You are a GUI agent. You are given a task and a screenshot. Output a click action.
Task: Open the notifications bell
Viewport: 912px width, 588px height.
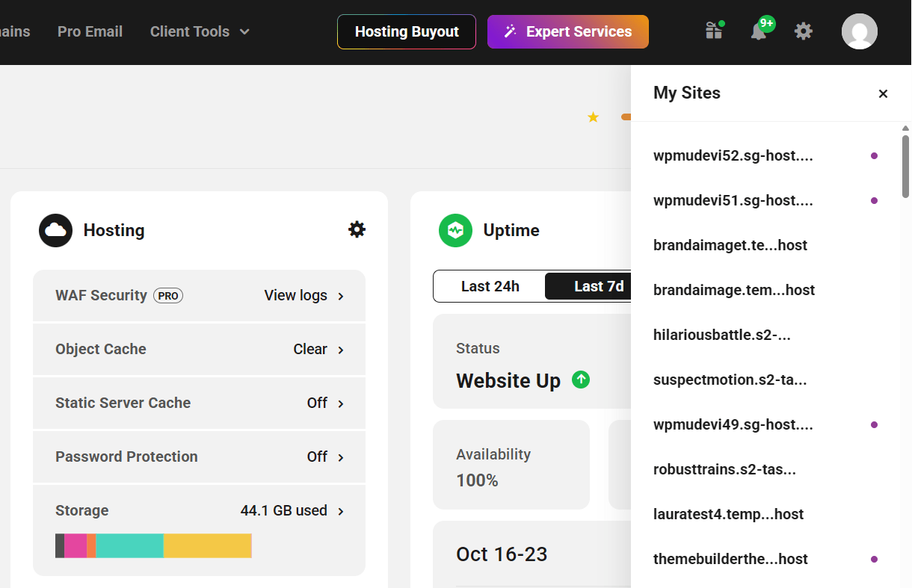point(759,31)
